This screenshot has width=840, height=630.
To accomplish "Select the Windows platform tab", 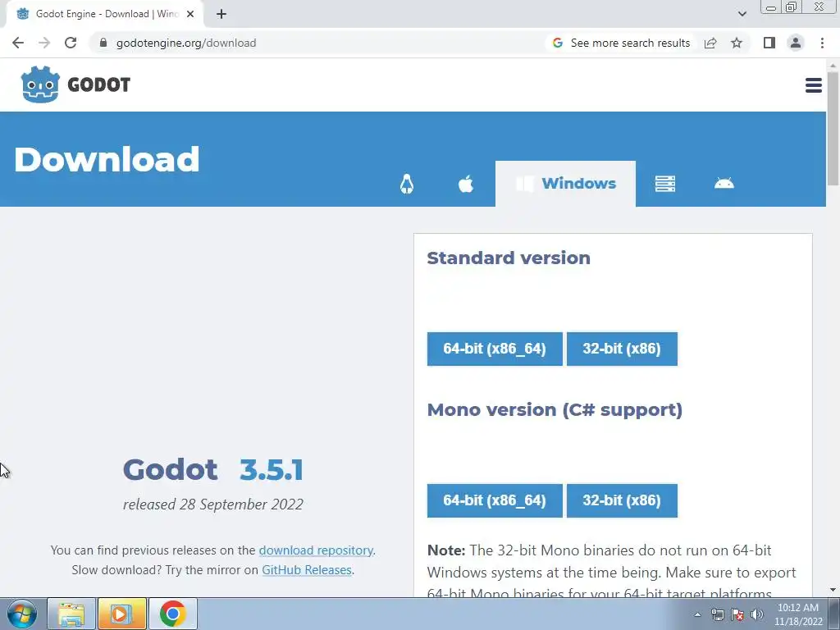I will pyautogui.click(x=565, y=183).
